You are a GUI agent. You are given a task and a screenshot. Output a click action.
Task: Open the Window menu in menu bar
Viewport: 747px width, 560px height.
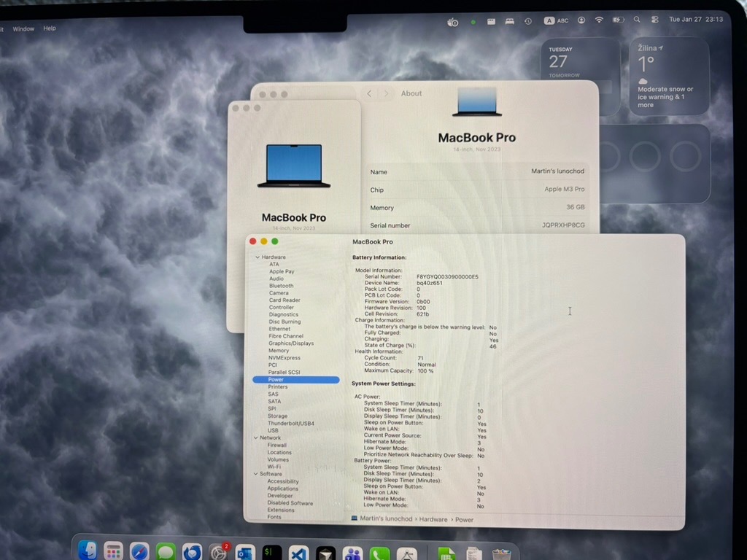23,28
